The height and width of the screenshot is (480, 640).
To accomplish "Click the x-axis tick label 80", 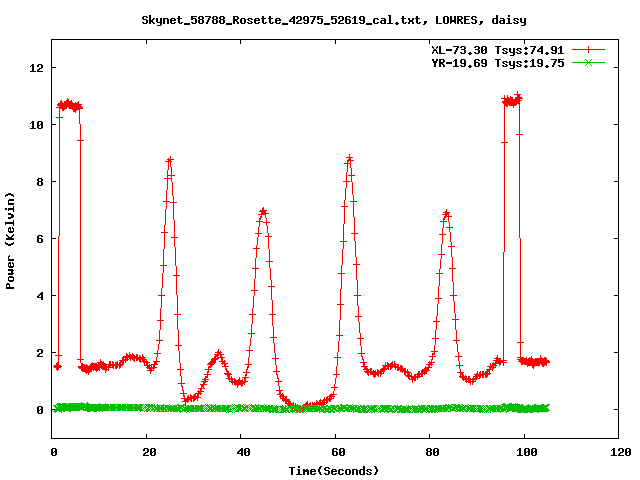I will click(433, 452).
